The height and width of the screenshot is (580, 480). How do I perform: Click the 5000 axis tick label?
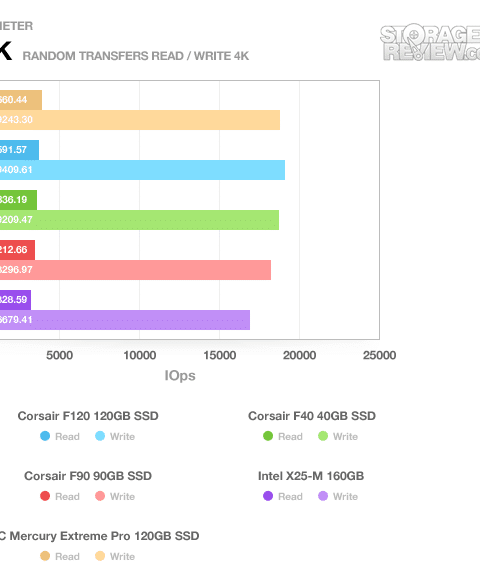[x=60, y=355]
